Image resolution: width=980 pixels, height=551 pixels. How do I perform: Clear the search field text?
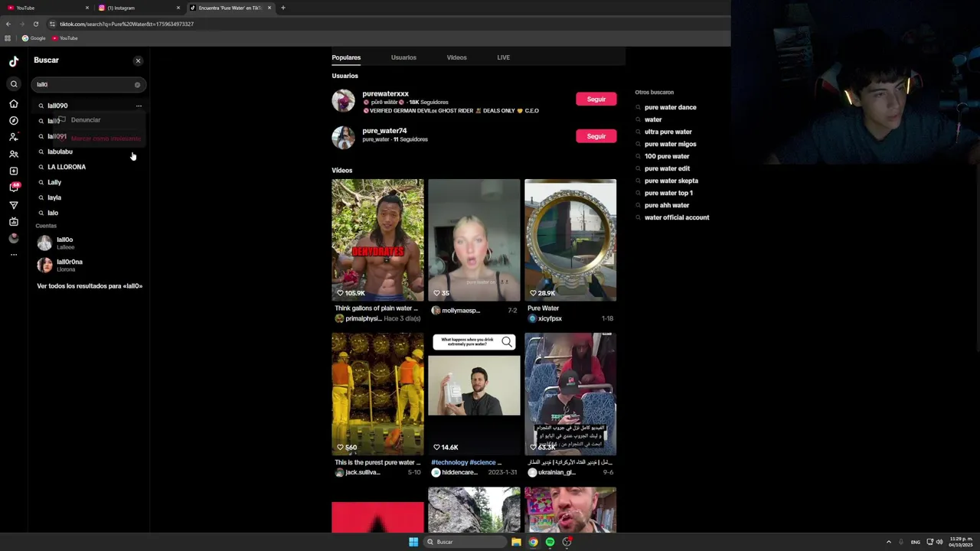(137, 85)
